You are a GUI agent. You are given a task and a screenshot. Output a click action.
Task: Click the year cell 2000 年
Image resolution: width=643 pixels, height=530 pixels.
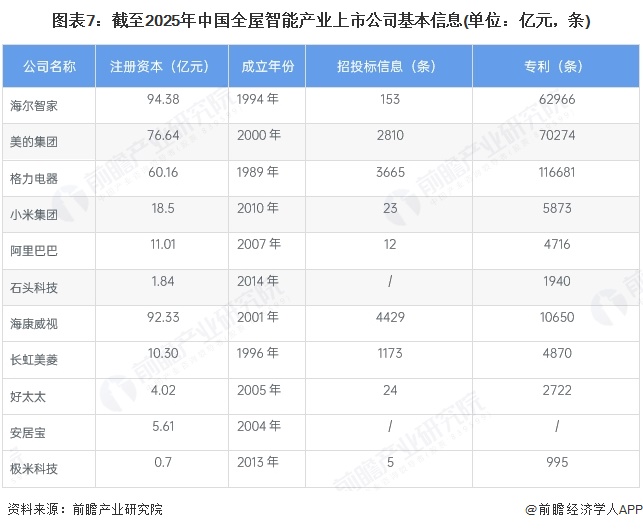[x=259, y=135]
